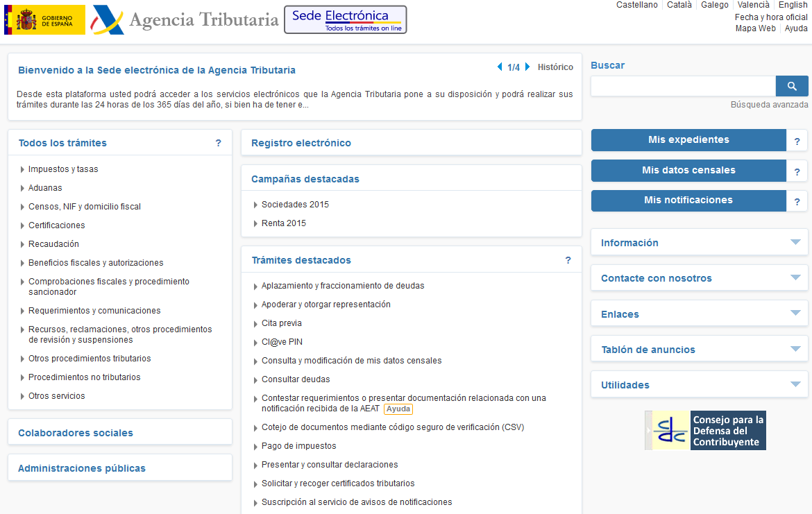Open the Histórico link

555,67
